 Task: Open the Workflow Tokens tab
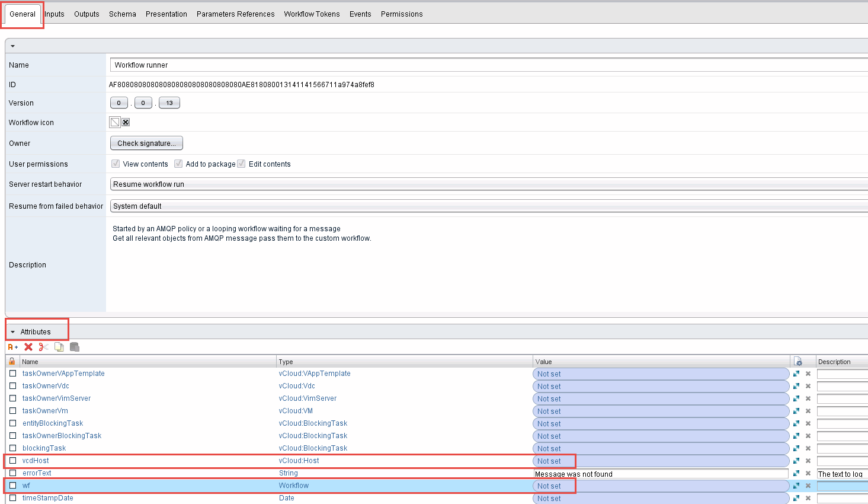coord(312,14)
